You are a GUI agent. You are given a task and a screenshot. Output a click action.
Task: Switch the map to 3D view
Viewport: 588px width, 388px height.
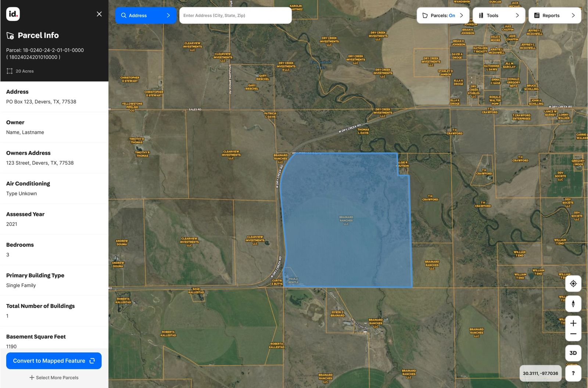click(573, 352)
